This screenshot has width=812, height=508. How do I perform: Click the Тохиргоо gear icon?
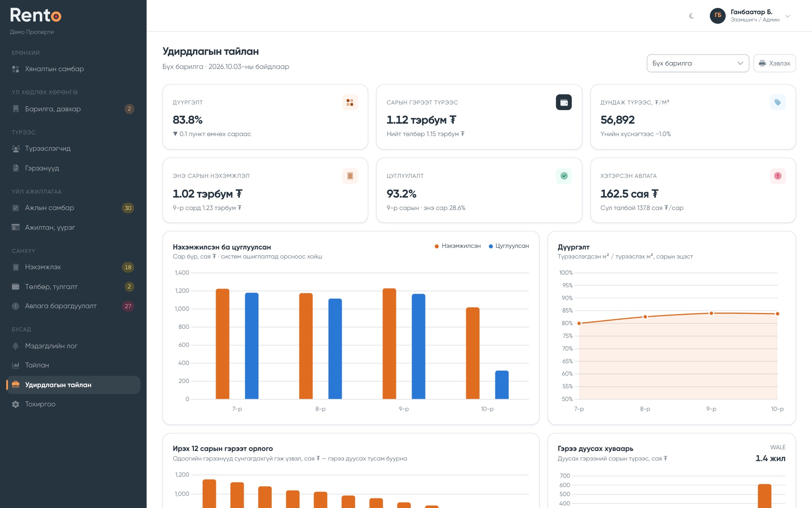15,404
